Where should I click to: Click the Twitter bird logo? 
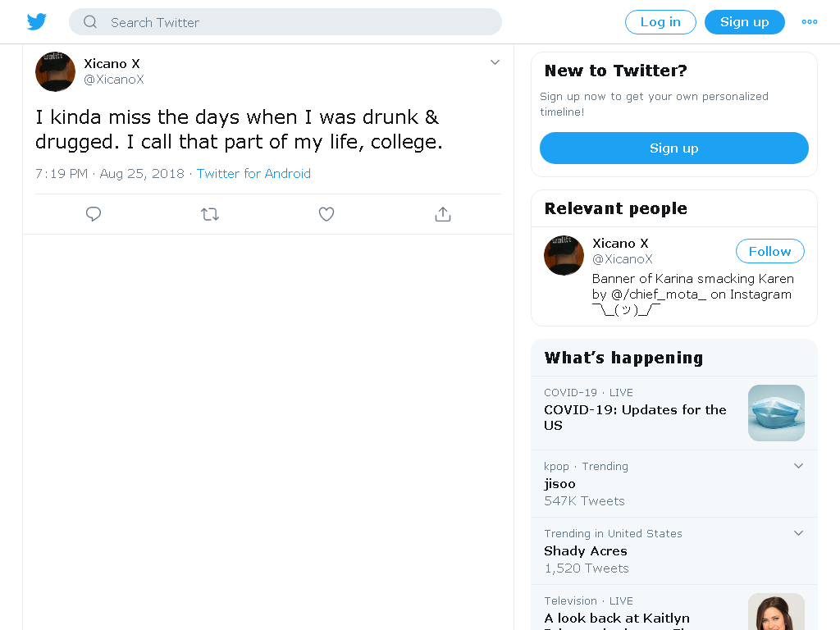(x=36, y=22)
